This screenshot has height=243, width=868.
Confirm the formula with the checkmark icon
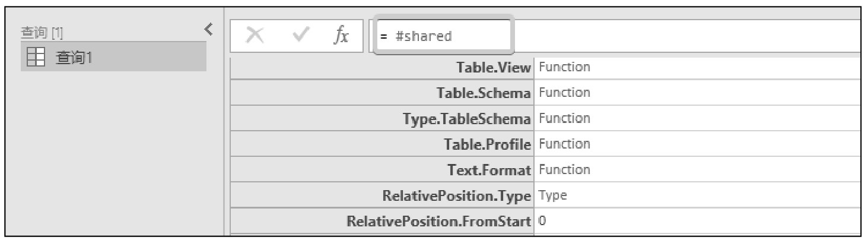point(301,37)
